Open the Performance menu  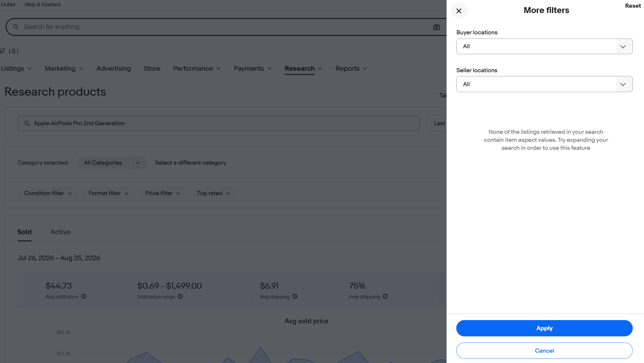pos(197,69)
